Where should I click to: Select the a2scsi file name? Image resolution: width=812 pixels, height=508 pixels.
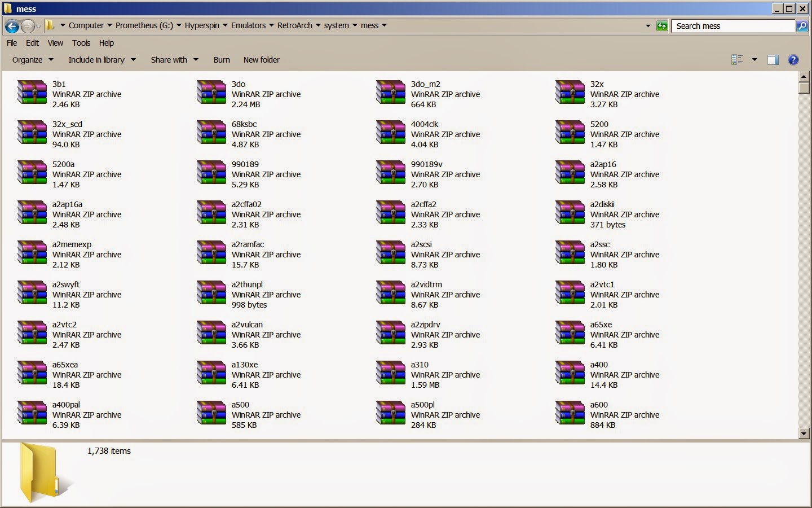[x=421, y=244]
